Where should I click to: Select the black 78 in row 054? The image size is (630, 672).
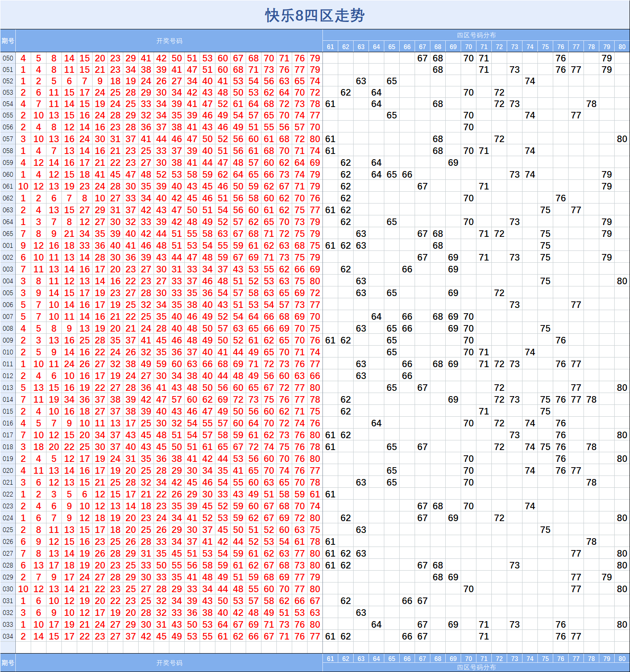pyautogui.click(x=591, y=104)
